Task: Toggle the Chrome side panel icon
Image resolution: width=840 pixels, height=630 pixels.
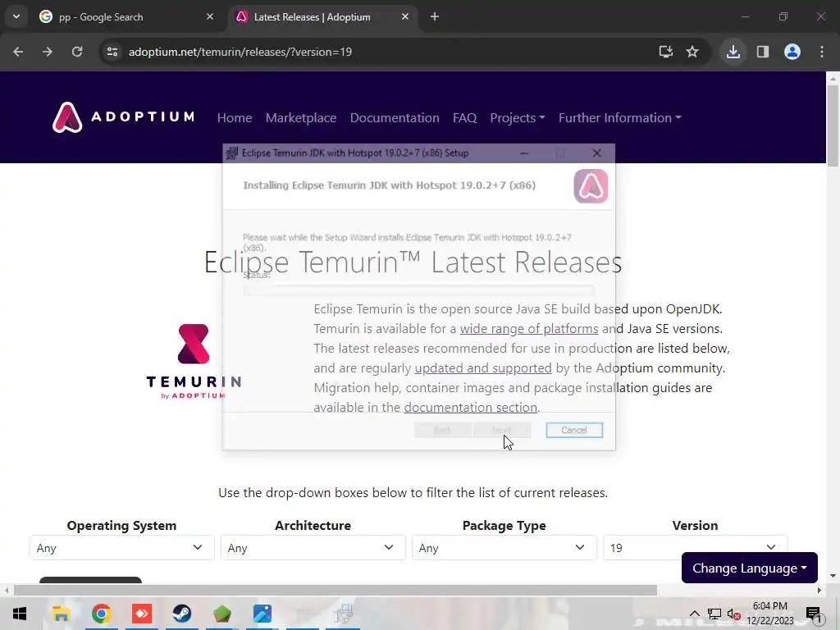Action: click(x=763, y=52)
